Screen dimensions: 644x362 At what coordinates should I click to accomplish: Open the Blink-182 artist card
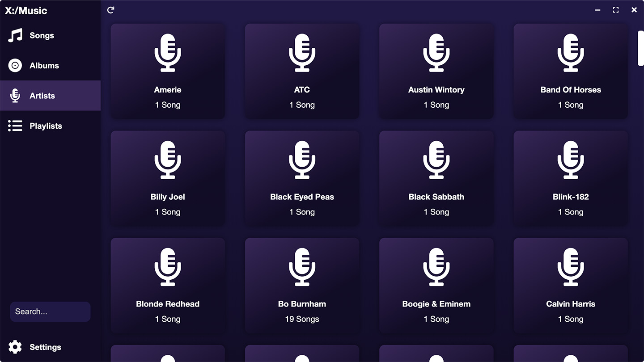(570, 178)
